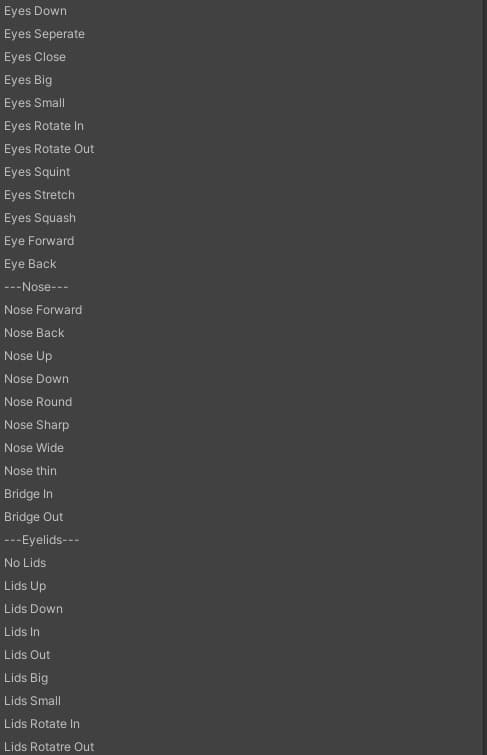Choose the Eyes Squint item

point(37,172)
